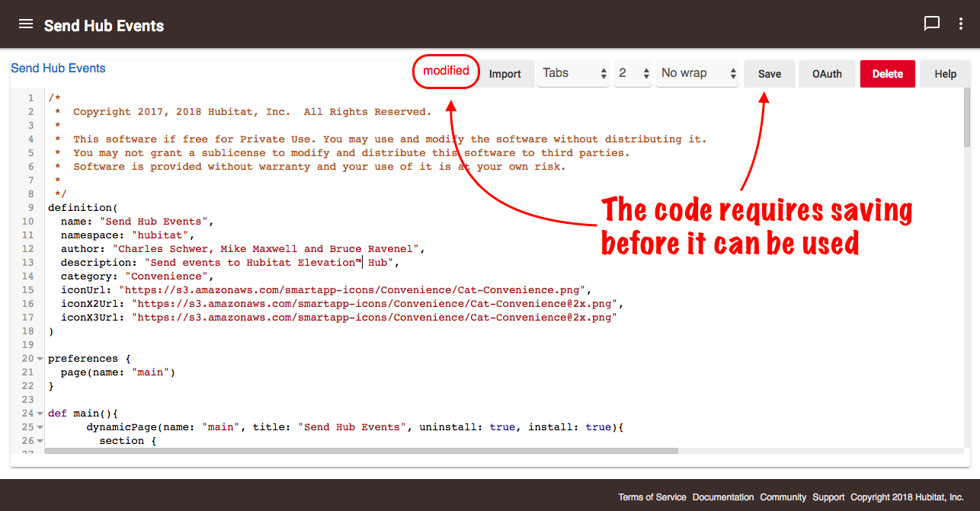This screenshot has height=511, width=980.
Task: Open the Tabs indentation dropdown
Action: click(573, 73)
